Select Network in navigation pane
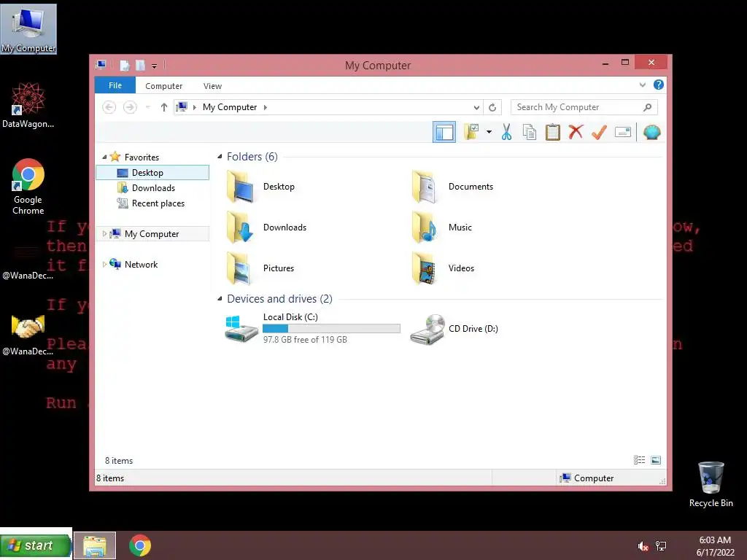 coord(141,264)
